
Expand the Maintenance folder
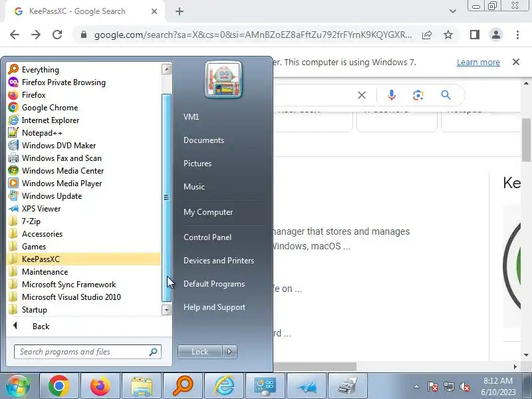tap(84, 272)
